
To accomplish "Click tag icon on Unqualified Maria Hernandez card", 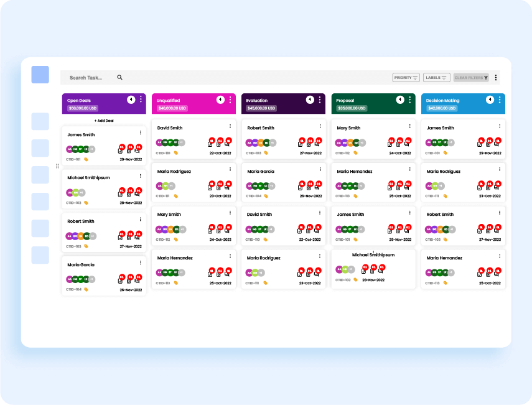I will tap(175, 283).
